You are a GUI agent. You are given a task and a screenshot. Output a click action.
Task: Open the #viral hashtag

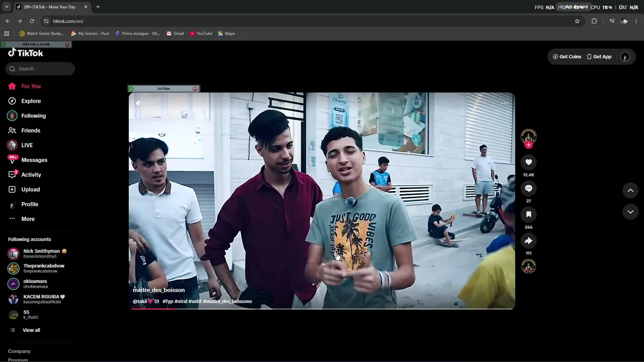(181, 301)
